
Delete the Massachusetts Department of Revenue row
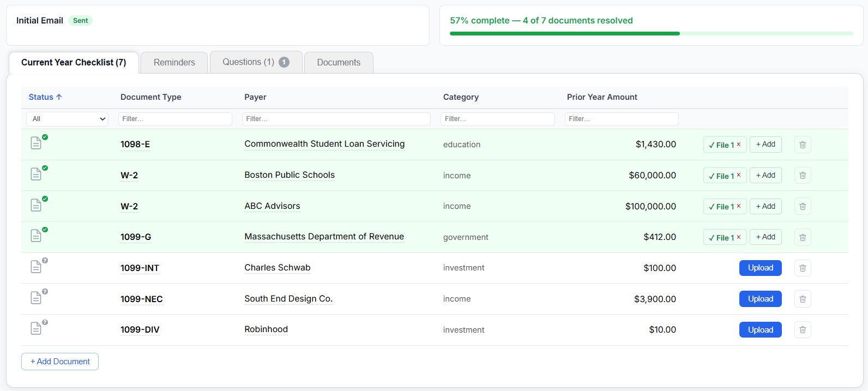[x=803, y=237]
